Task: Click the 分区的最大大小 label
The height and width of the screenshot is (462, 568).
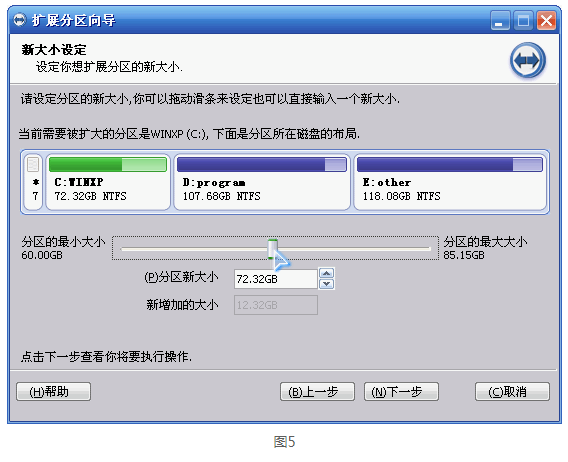Action: pos(485,242)
